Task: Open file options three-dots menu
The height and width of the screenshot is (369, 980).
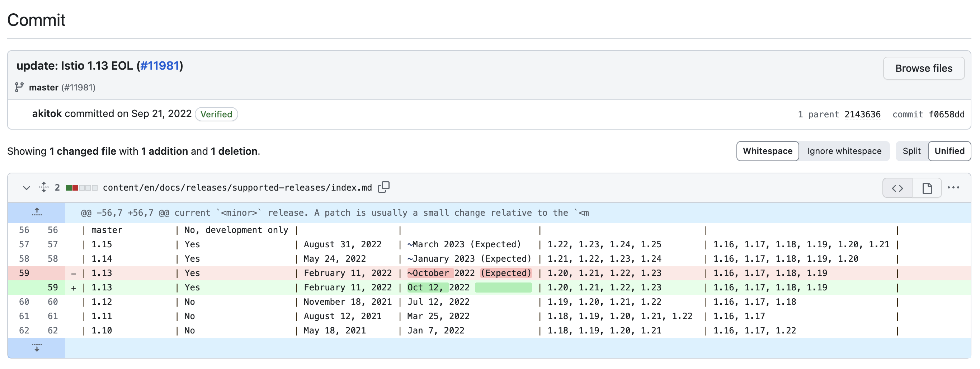Action: [953, 187]
